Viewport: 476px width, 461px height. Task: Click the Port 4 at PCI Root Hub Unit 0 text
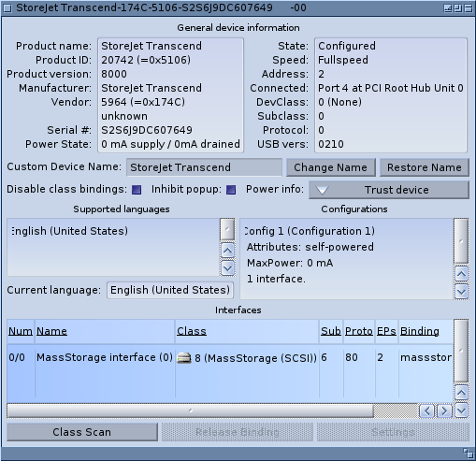(391, 88)
